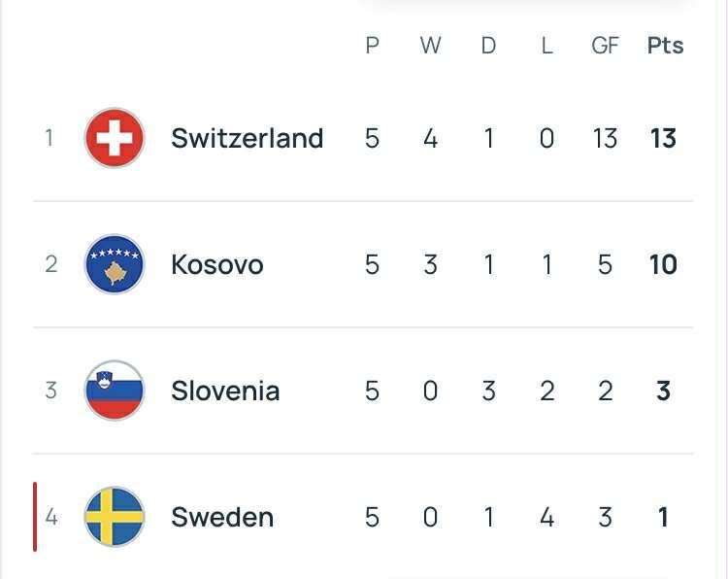Screen dimensions: 728x579
Task: Click the Kosovo flag icon
Action: point(115,264)
